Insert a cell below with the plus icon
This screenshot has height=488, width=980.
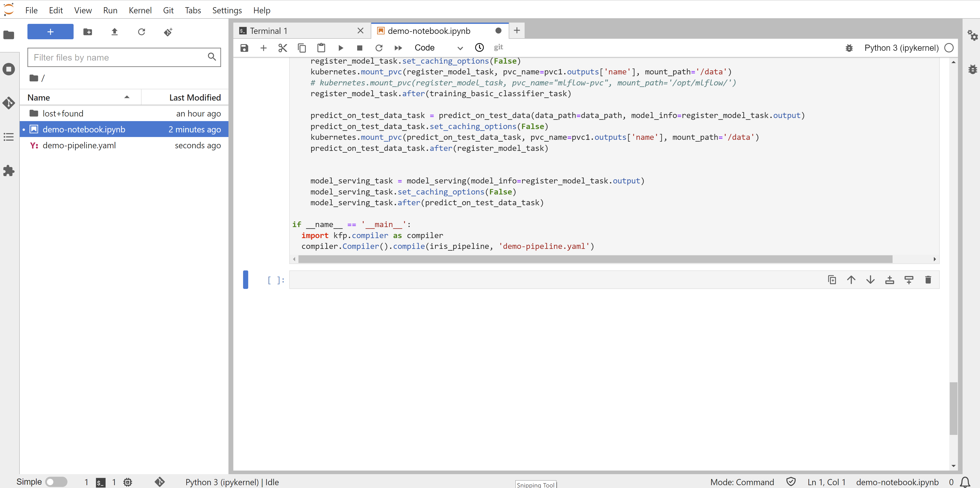(263, 48)
